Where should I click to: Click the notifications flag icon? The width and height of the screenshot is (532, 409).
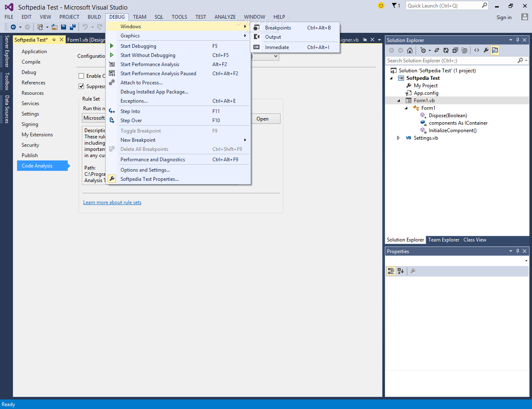(394, 5)
